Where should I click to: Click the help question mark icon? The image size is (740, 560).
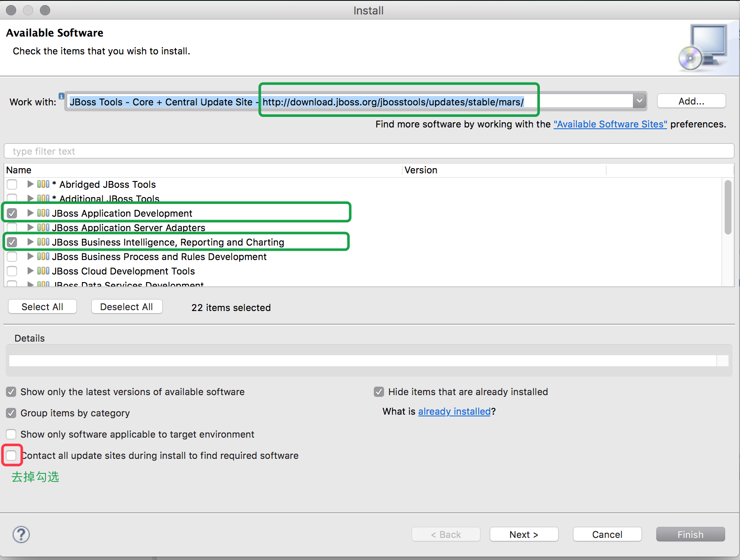pos(21,535)
